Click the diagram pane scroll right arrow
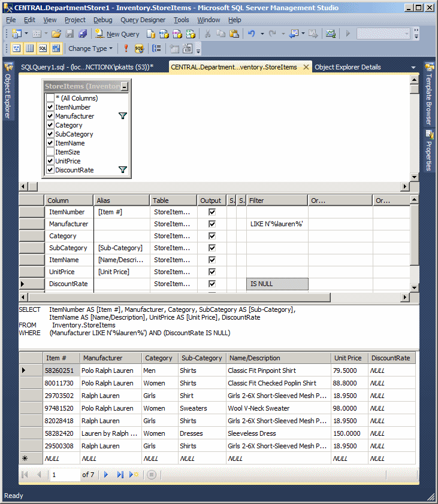The height and width of the screenshot is (504, 438). click(x=405, y=186)
